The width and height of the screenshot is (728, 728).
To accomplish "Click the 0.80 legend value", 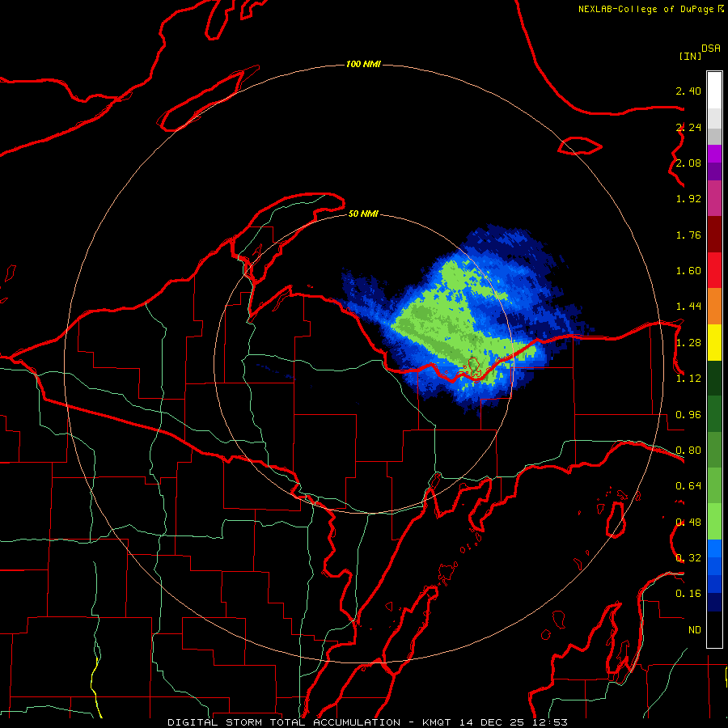I will pyautogui.click(x=688, y=451).
